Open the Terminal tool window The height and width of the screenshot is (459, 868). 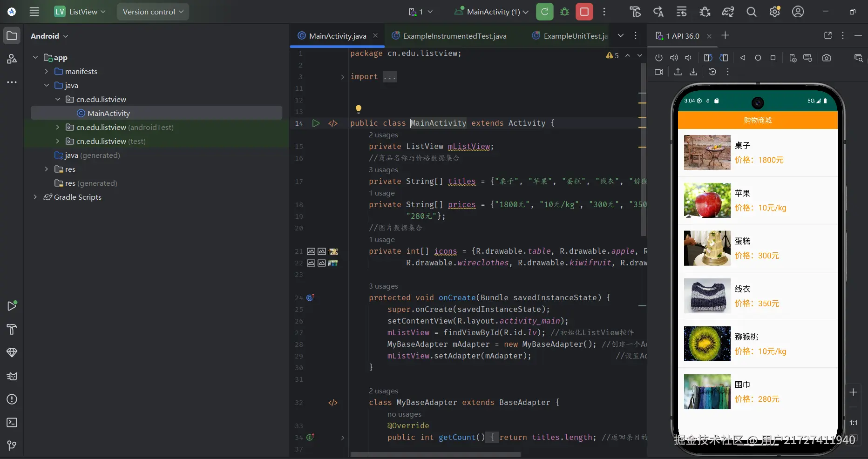pos(12,422)
